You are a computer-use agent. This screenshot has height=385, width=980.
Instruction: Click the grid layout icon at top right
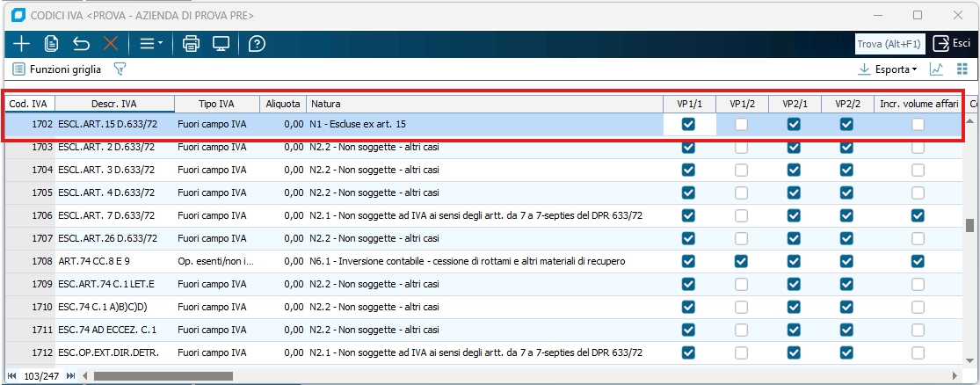coord(962,69)
